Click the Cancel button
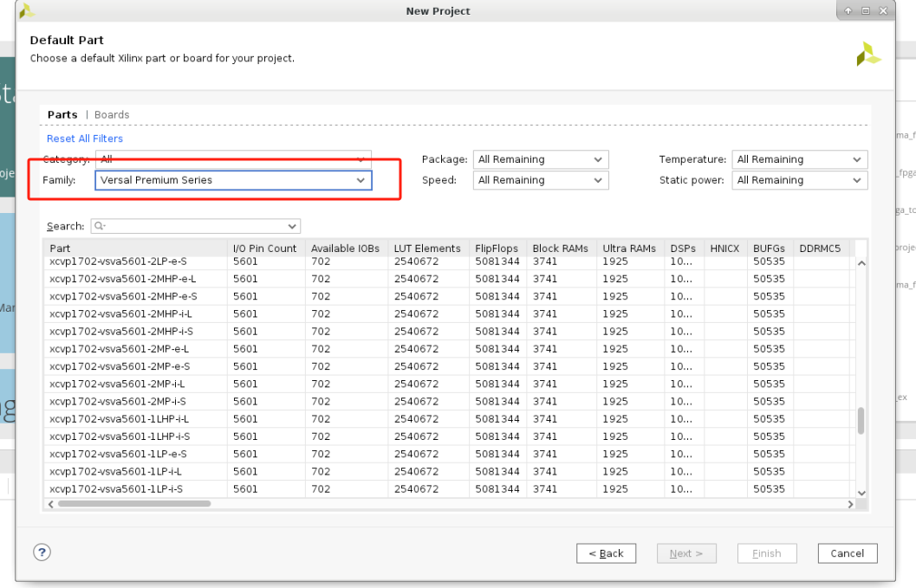Image resolution: width=916 pixels, height=588 pixels. click(x=847, y=553)
